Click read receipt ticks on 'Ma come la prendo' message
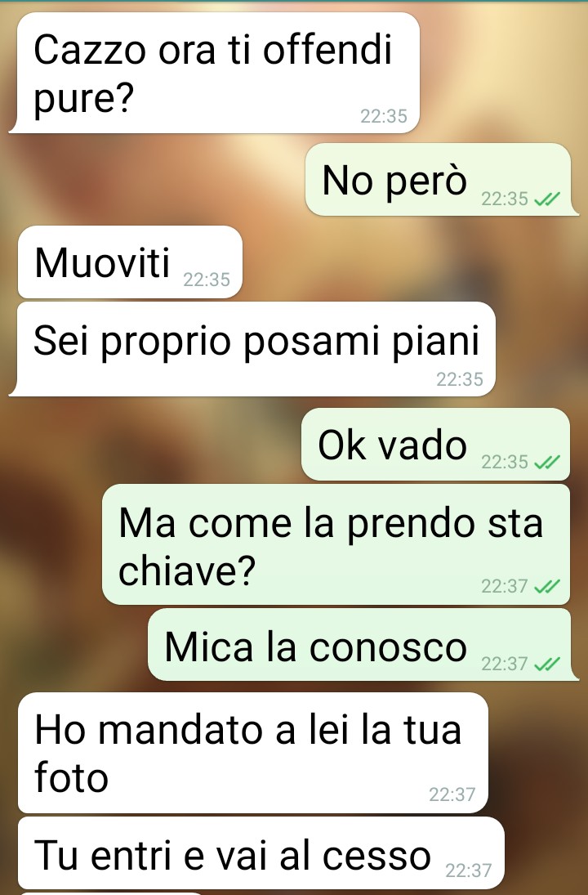 547,586
